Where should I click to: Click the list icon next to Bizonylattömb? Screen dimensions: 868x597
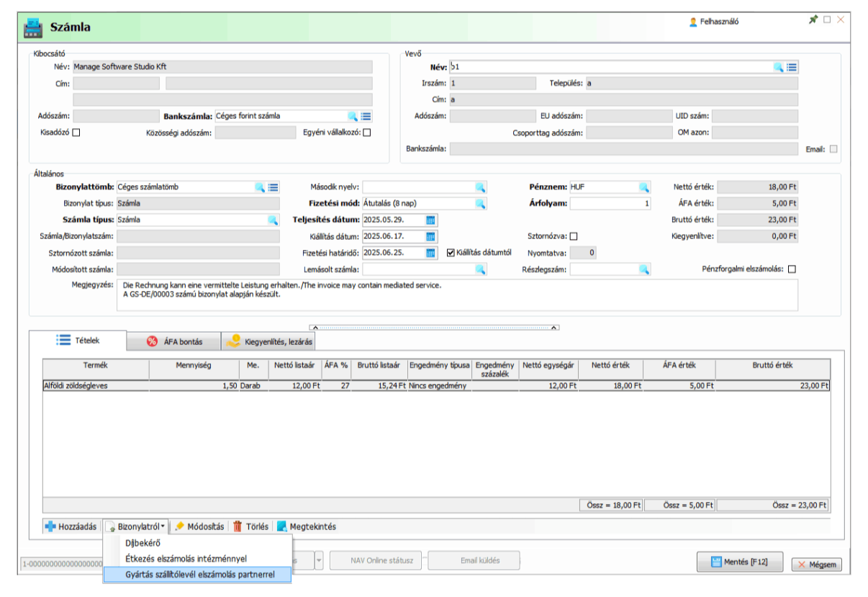(273, 187)
